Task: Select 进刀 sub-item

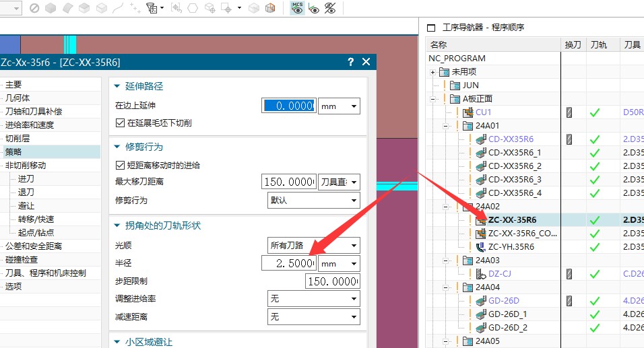Action: click(x=26, y=179)
